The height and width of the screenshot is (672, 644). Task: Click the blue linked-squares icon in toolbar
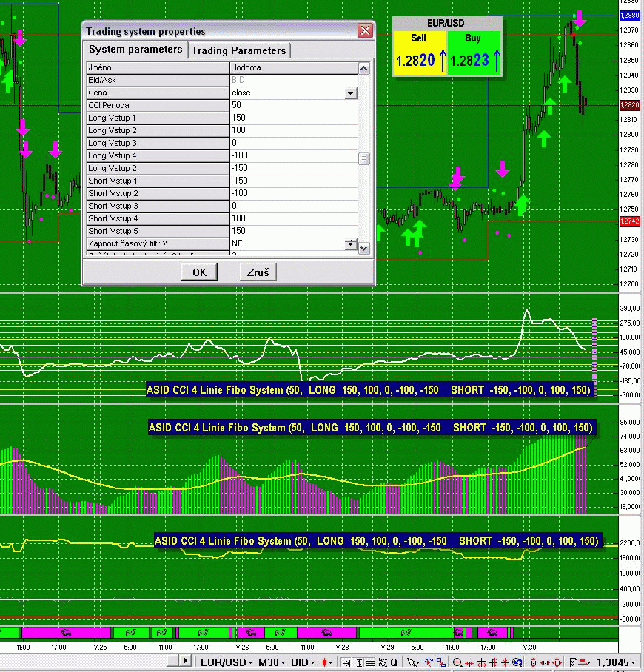[441, 662]
